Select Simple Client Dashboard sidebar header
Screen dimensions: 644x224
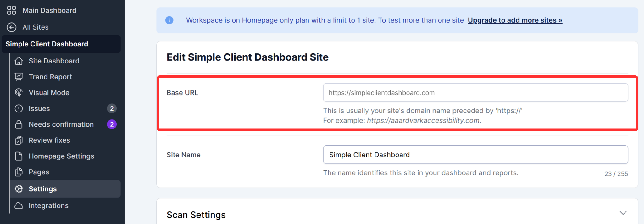(x=61, y=44)
